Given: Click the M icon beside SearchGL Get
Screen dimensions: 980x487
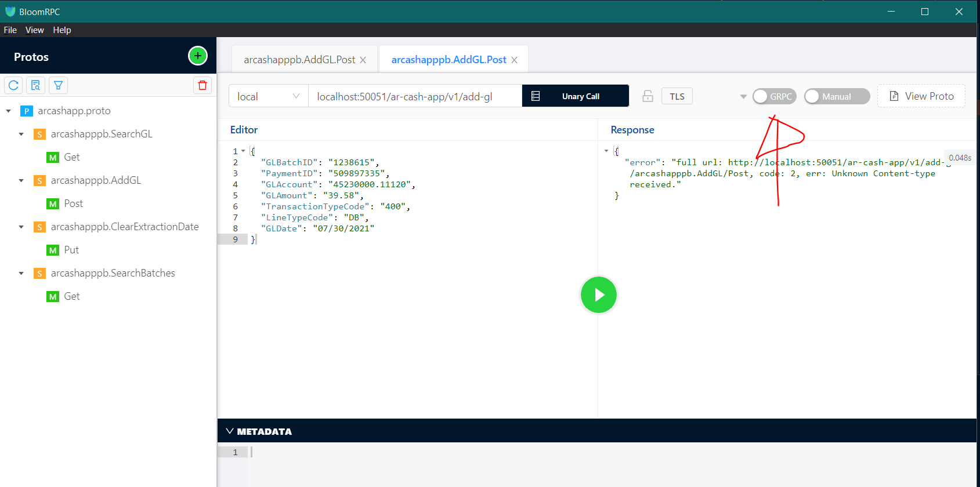Looking at the screenshot, I should 53,157.
